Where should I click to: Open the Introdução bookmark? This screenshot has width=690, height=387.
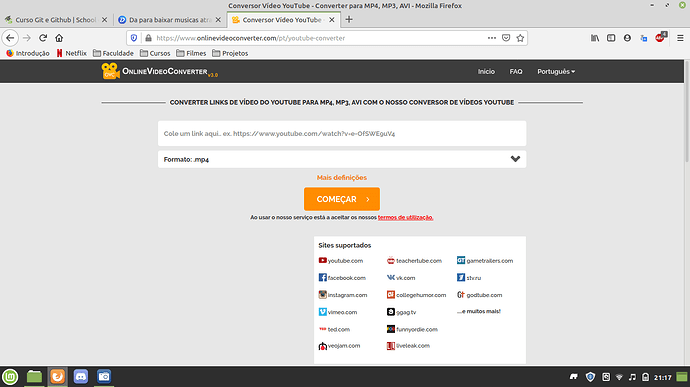(28, 53)
